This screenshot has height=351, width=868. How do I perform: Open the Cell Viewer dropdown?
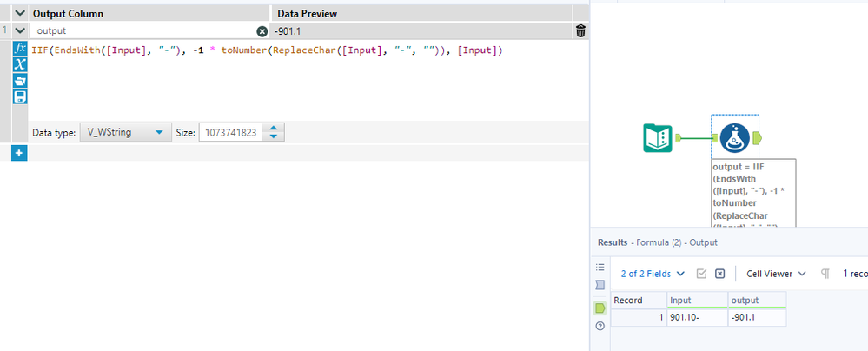pos(776,273)
